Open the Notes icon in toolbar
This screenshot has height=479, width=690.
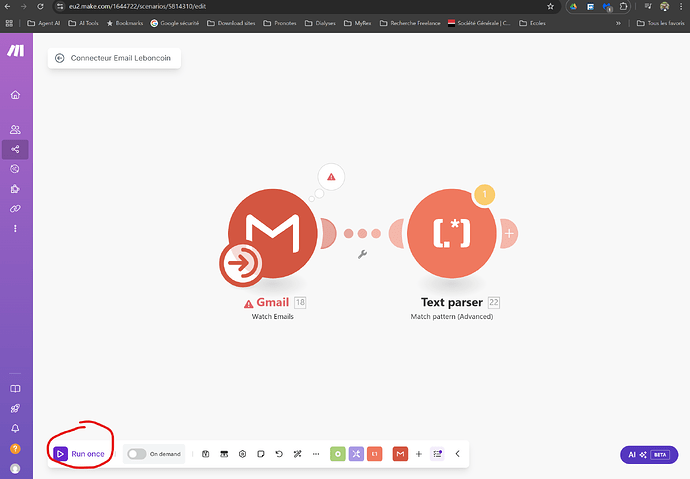point(261,454)
